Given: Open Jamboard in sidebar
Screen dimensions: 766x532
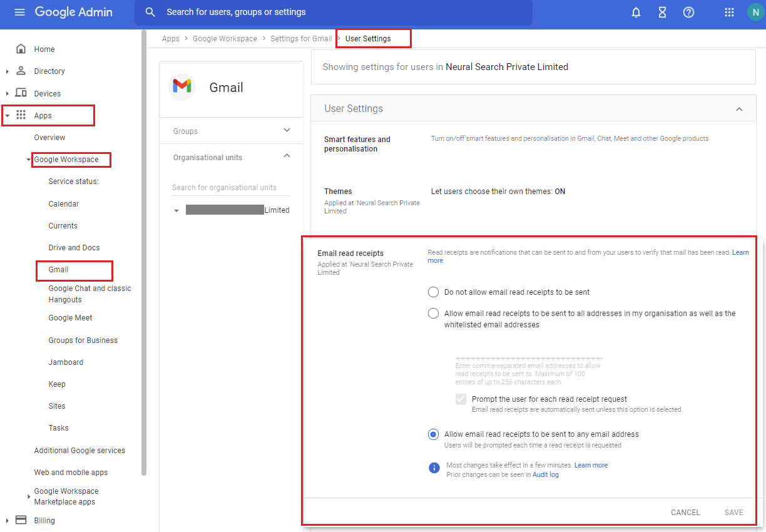Looking at the screenshot, I should point(66,362).
